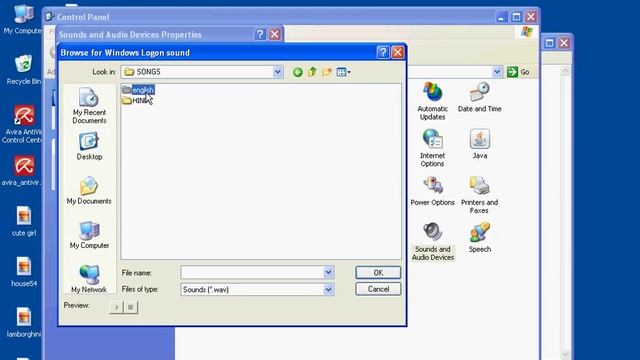
Task: Open the avira_antivir desktop file
Action: 22,171
